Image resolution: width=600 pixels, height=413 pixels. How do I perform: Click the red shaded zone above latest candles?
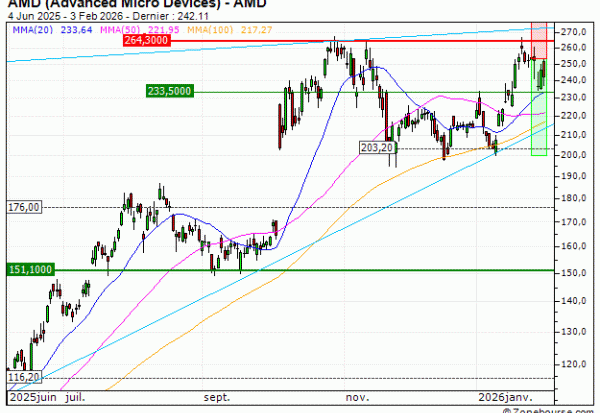(x=539, y=40)
